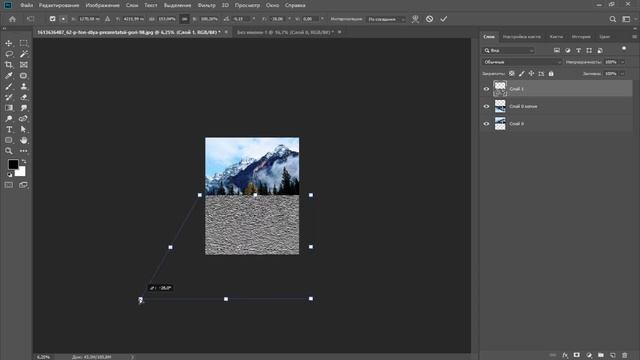Image resolution: width=640 pixels, height=360 pixels.
Task: Swap foreground and background colors
Action: pos(24,162)
